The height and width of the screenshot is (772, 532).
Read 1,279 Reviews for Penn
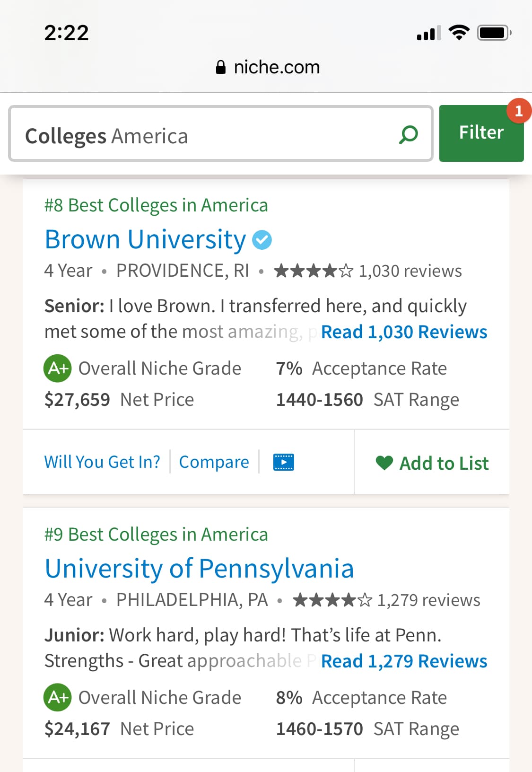[404, 661]
